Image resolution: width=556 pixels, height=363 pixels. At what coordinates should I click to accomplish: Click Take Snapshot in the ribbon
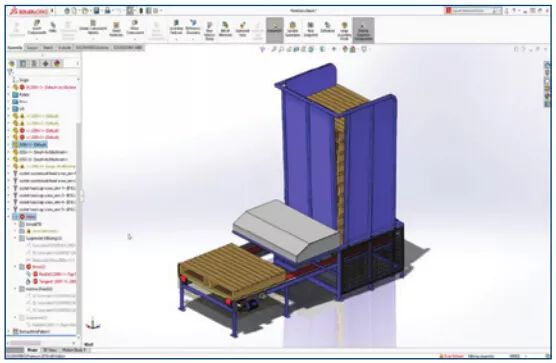[x=311, y=29]
